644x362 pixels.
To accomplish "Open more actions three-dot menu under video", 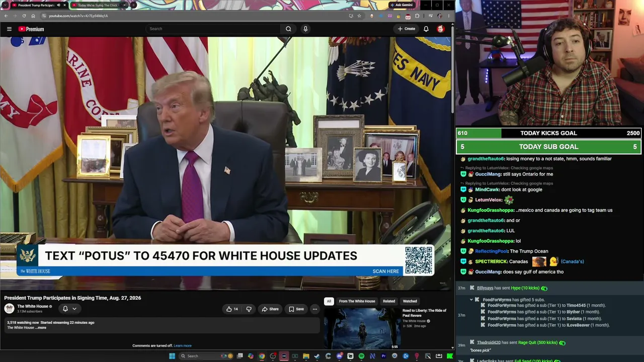I will tap(314, 309).
